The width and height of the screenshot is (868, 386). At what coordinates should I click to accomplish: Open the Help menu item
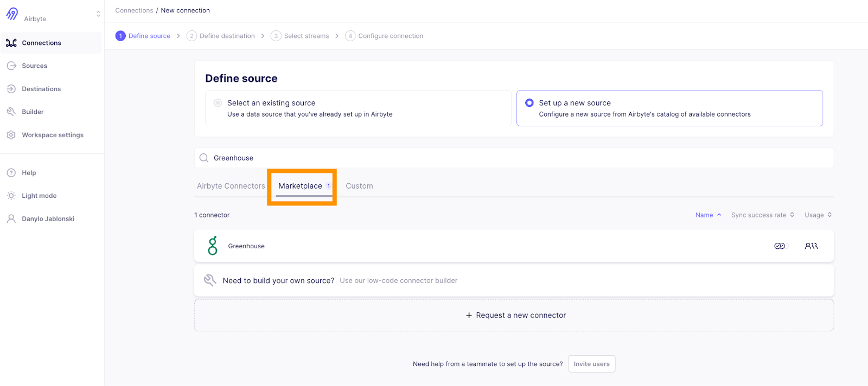(x=29, y=173)
